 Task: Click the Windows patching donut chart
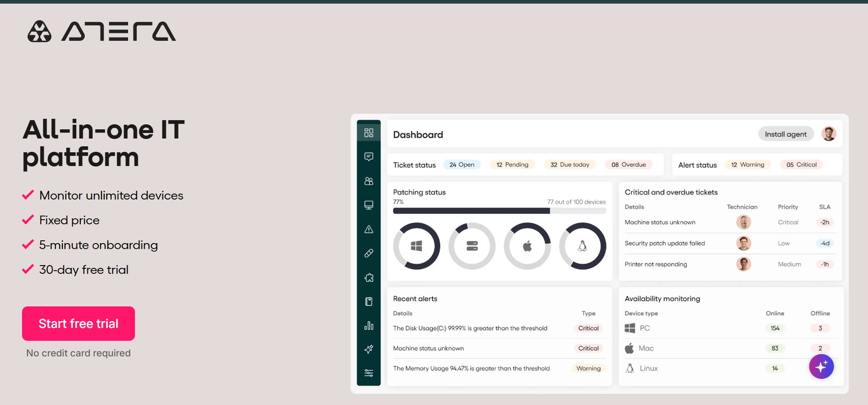pyautogui.click(x=417, y=246)
